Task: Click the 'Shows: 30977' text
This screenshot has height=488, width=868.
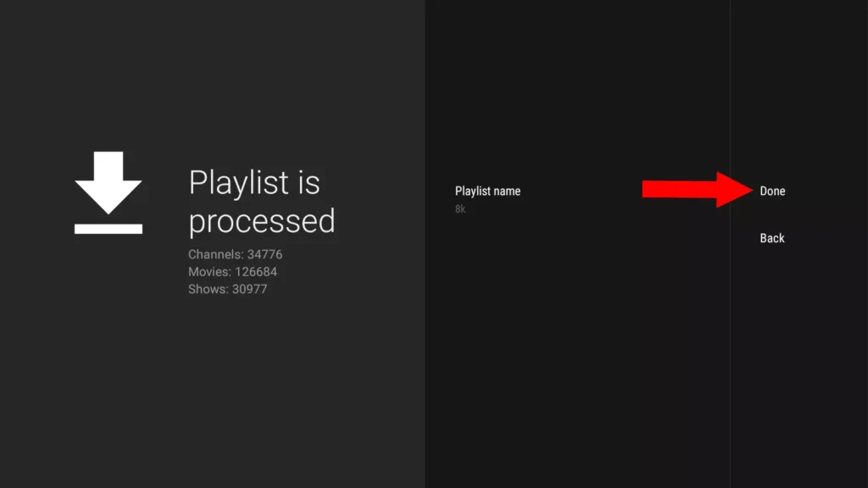Action: (227, 289)
